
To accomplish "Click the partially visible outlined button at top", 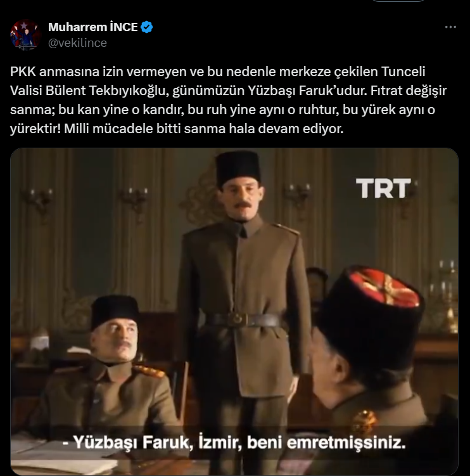I will click(398, 1).
